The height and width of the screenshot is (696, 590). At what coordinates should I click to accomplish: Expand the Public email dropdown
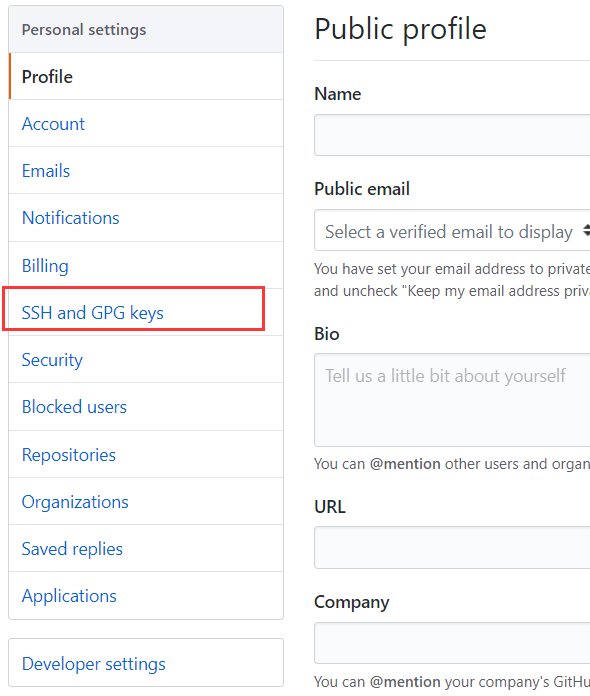(x=452, y=230)
